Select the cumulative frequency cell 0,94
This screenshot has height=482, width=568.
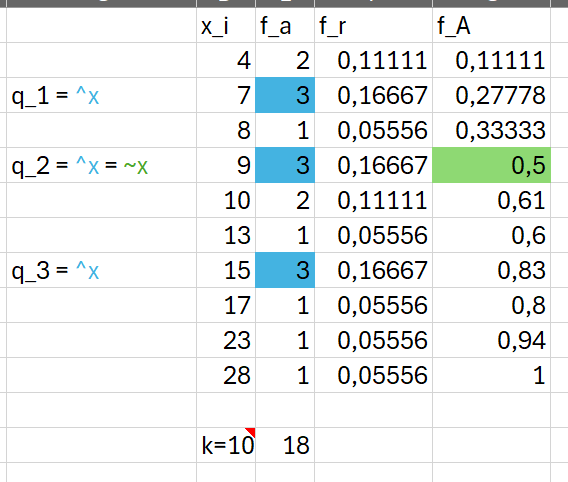click(x=492, y=340)
